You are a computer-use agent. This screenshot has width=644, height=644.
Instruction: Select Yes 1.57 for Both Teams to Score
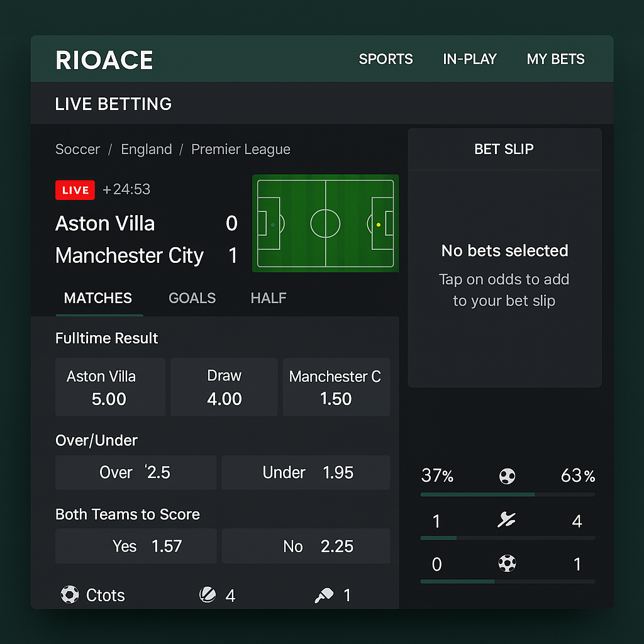coord(135,547)
